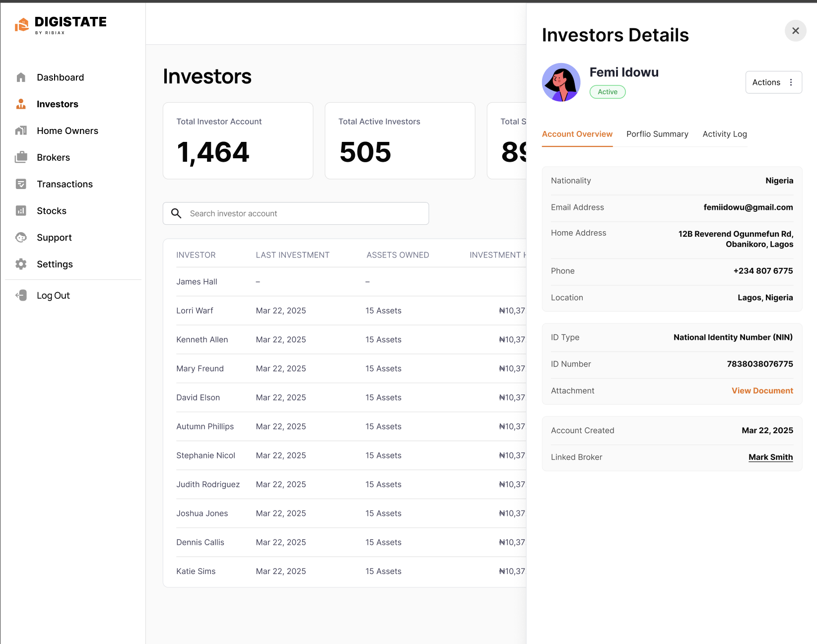Focus the Search investor account field
The image size is (817, 644).
[296, 213]
